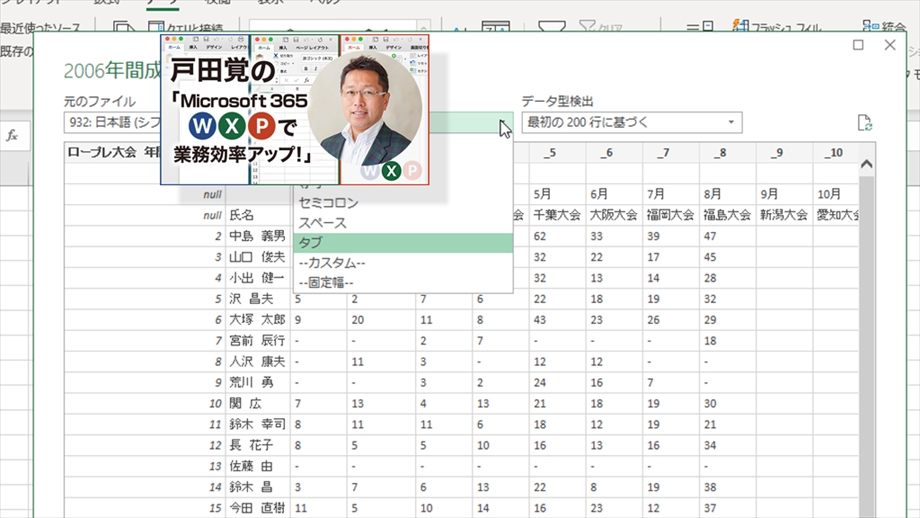Click the fx insert function icon

12,136
